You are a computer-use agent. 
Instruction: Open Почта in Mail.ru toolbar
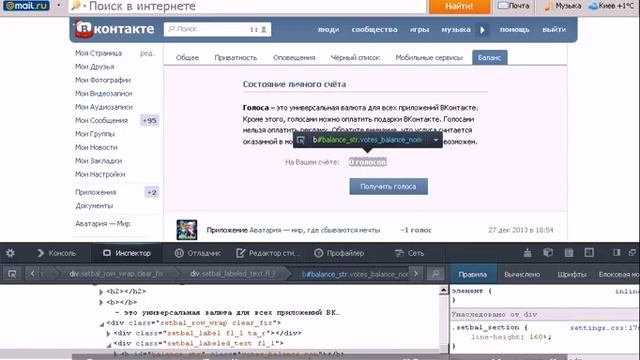click(x=514, y=6)
